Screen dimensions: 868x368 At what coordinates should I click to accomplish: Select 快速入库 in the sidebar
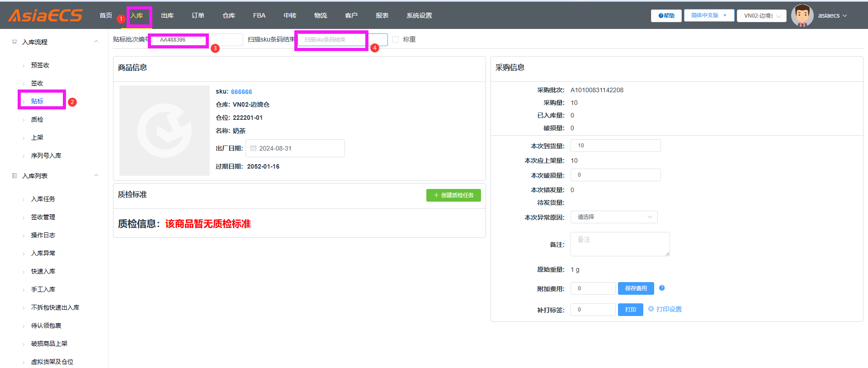[x=43, y=271]
